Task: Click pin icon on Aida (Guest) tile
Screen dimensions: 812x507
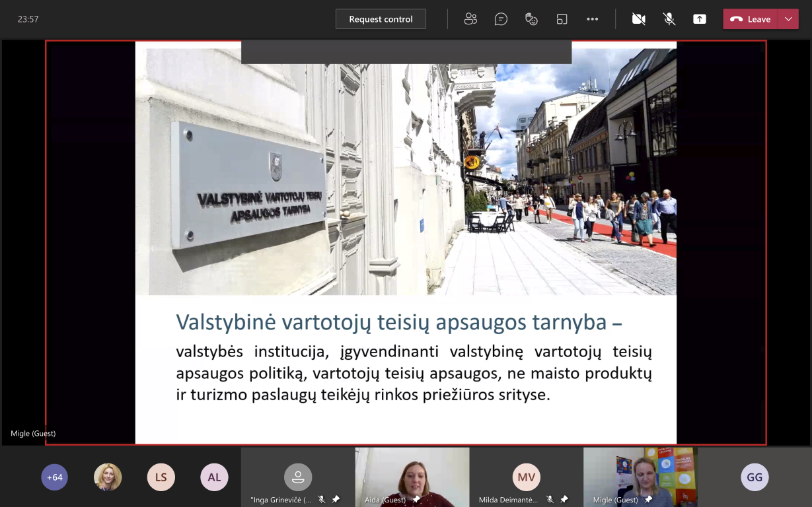Action: coord(416,500)
